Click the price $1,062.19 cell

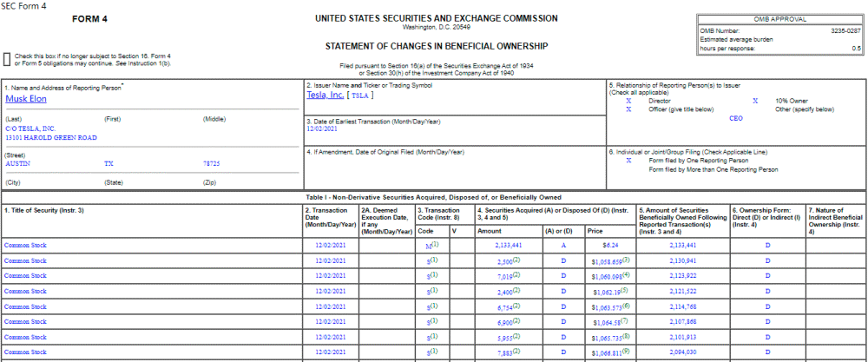click(610, 291)
